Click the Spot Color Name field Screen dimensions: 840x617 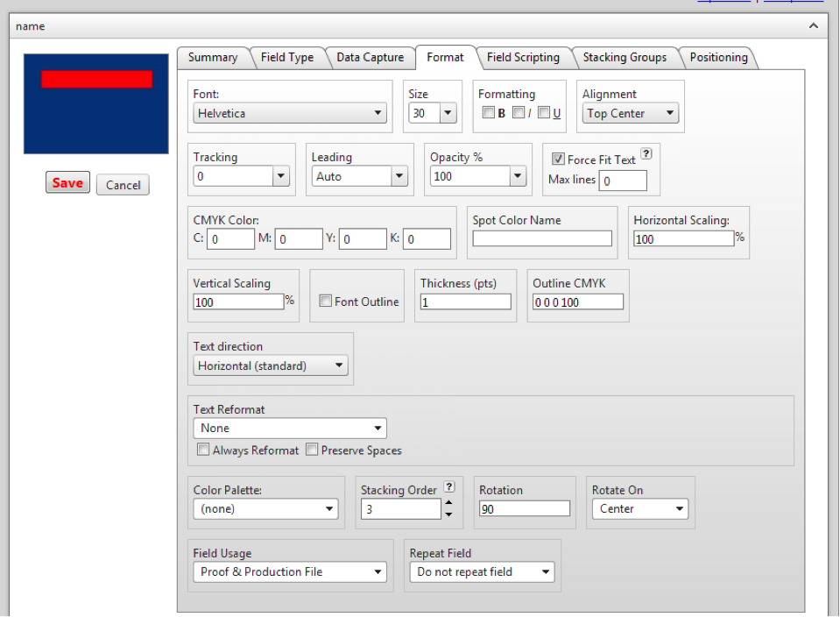pos(542,238)
